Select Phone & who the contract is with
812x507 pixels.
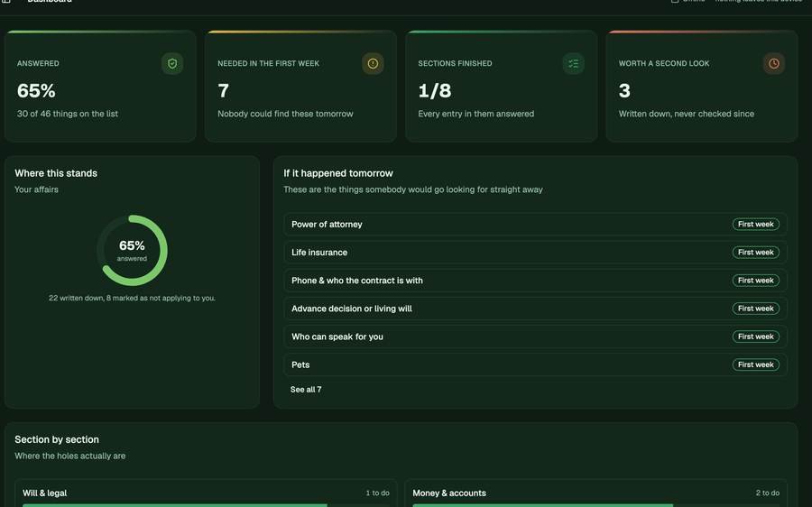(x=535, y=281)
